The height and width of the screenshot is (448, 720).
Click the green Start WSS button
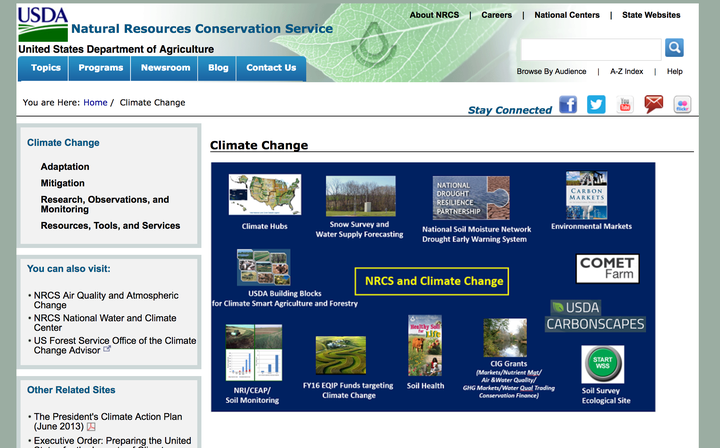click(602, 364)
